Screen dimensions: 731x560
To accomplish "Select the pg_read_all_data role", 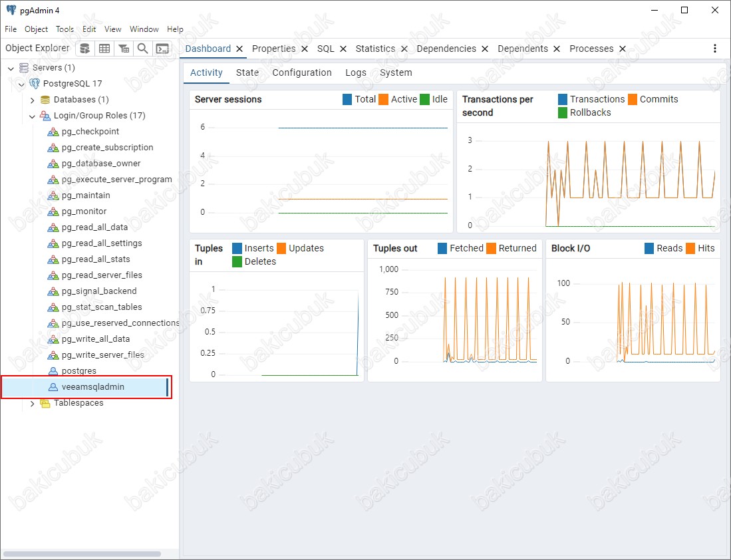I will (x=94, y=227).
